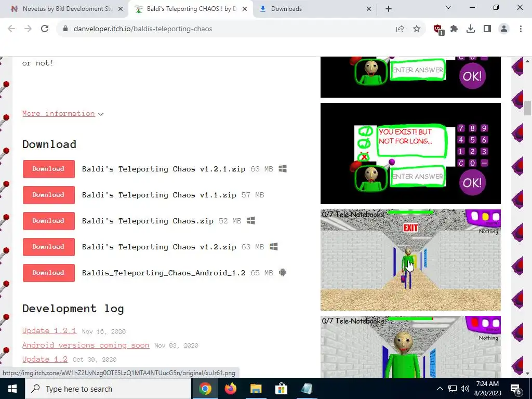Open the Update 1.2.1 devlog link
This screenshot has height=399, width=532.
(x=49, y=331)
